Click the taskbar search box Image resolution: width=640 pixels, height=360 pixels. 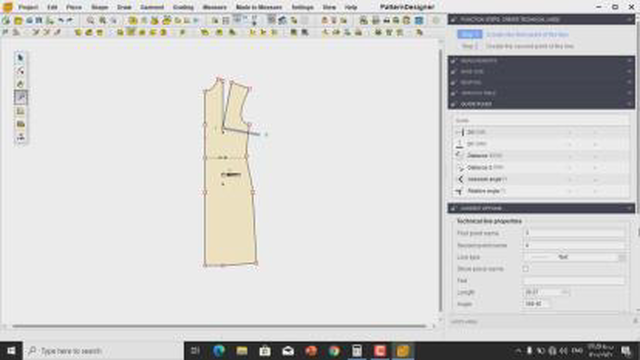(104, 351)
